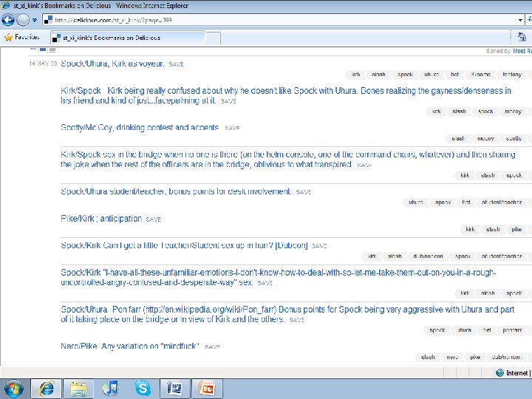Open PowerPoint from the taskbar
Screen dimensions: 532x399
pos(207,389)
